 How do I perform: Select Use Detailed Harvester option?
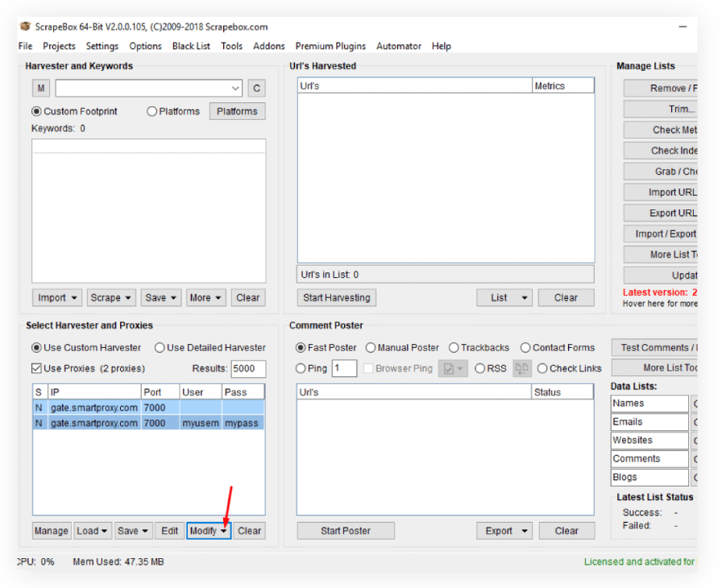pos(160,348)
